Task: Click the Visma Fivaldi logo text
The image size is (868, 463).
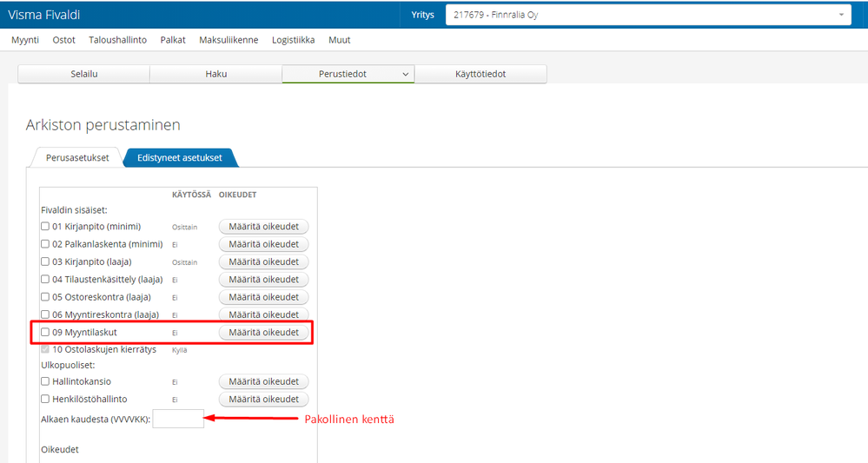Action: (x=43, y=15)
